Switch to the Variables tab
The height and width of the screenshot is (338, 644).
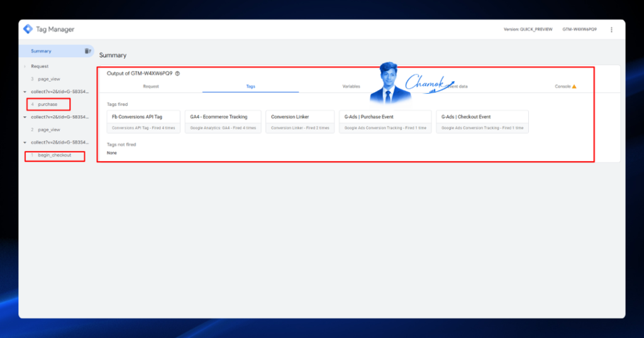click(351, 86)
